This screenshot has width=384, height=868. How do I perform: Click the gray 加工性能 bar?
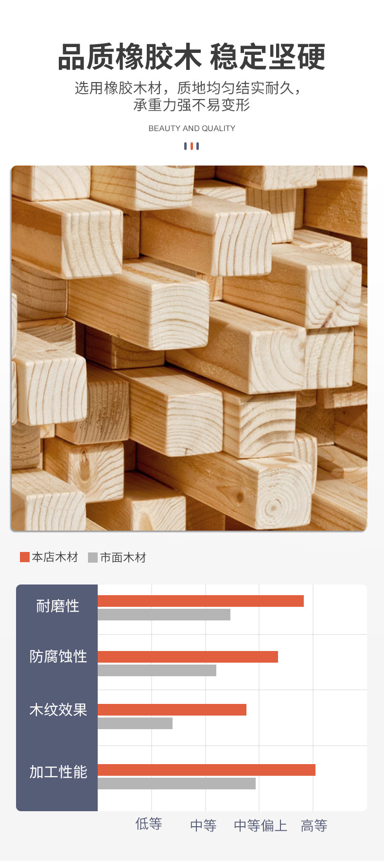click(176, 784)
